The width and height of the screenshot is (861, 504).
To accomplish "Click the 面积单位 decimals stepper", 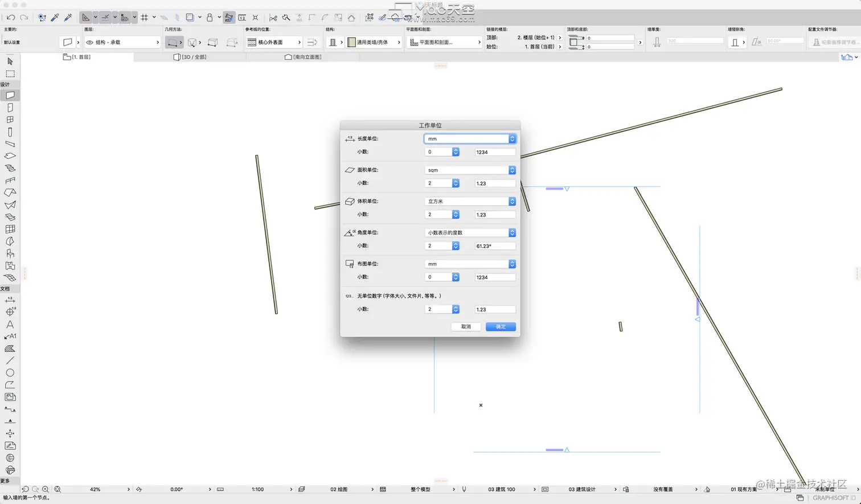I will (x=456, y=183).
